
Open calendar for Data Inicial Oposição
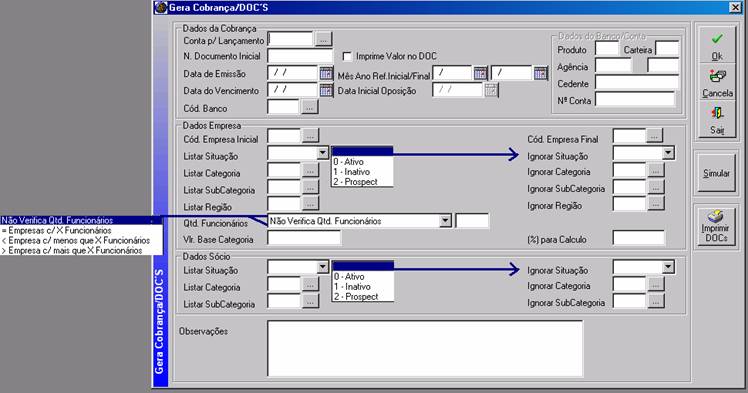click(x=491, y=90)
